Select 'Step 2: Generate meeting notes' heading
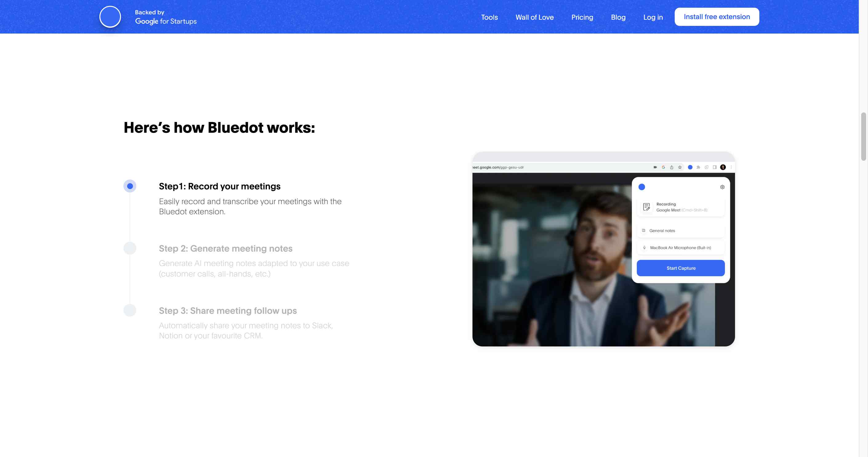 (225, 249)
